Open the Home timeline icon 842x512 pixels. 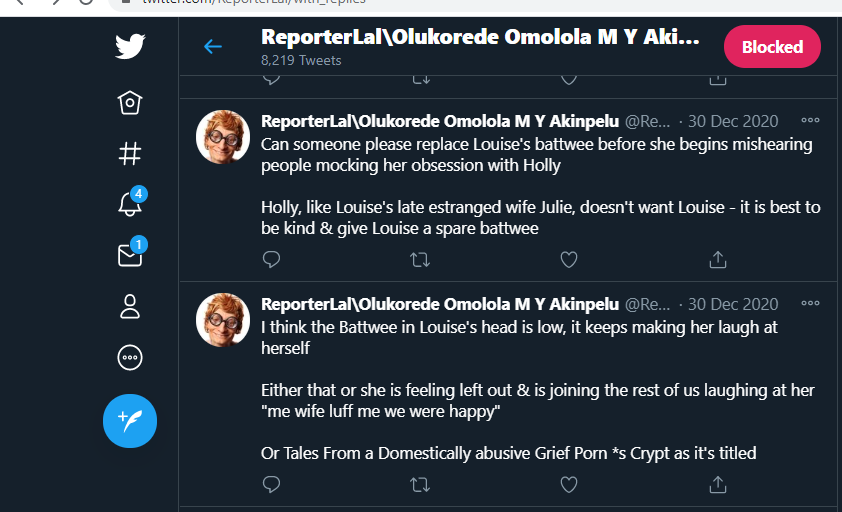point(130,101)
